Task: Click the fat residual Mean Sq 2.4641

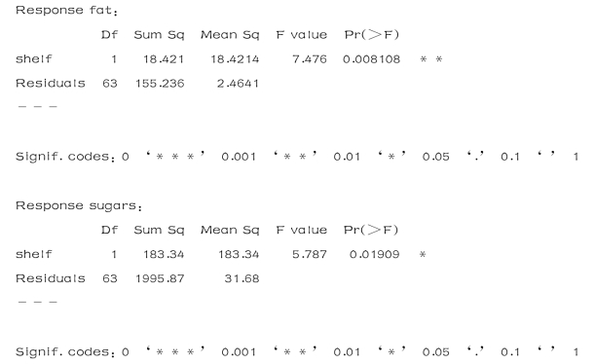Action: [238, 84]
